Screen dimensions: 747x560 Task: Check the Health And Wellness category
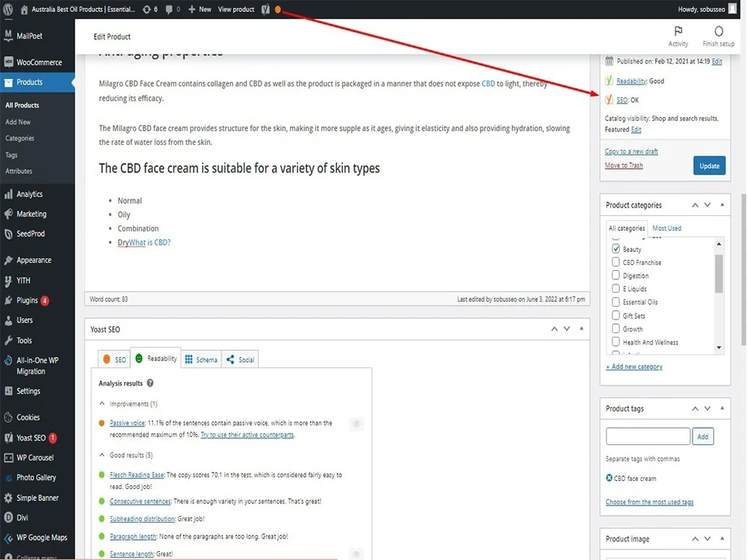[616, 342]
